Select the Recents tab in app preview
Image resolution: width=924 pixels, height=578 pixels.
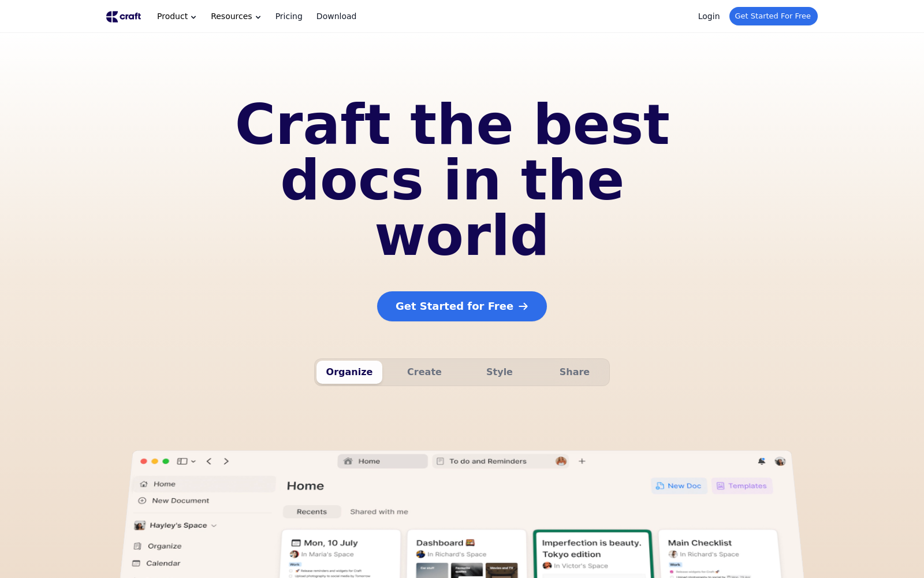point(312,512)
